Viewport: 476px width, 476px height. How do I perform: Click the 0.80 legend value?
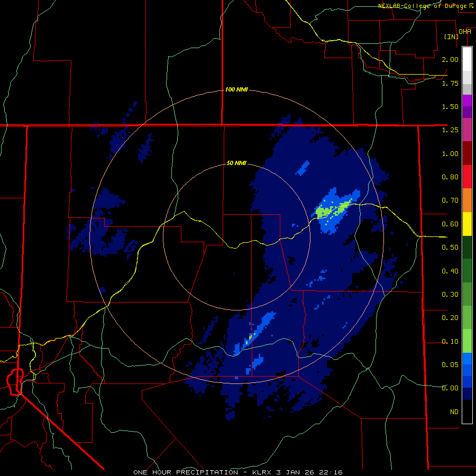tap(450, 177)
